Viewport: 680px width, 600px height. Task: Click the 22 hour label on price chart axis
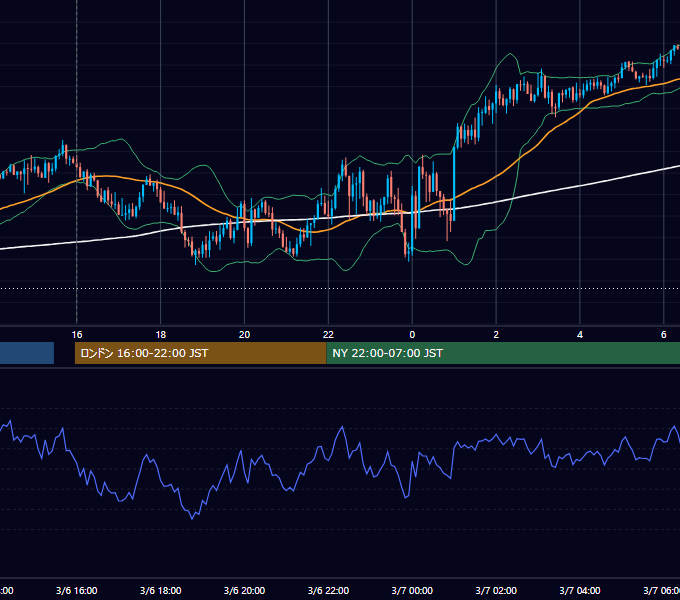pos(328,334)
